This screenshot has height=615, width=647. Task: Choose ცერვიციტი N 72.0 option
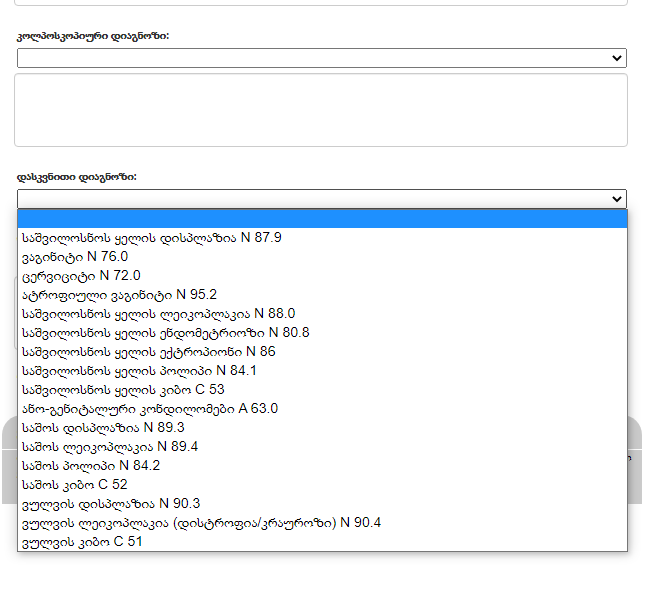pyautogui.click(x=81, y=276)
